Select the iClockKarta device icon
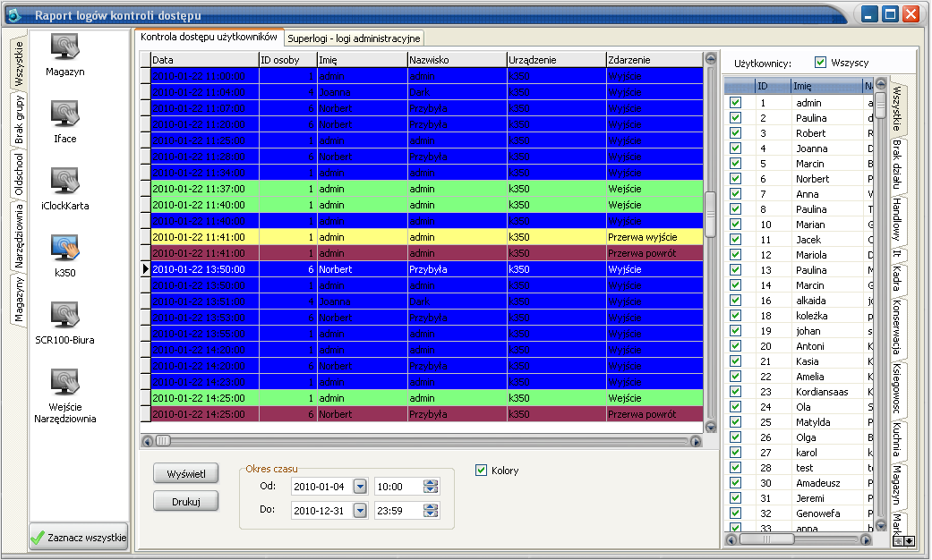Image resolution: width=932 pixels, height=560 pixels. [x=64, y=181]
